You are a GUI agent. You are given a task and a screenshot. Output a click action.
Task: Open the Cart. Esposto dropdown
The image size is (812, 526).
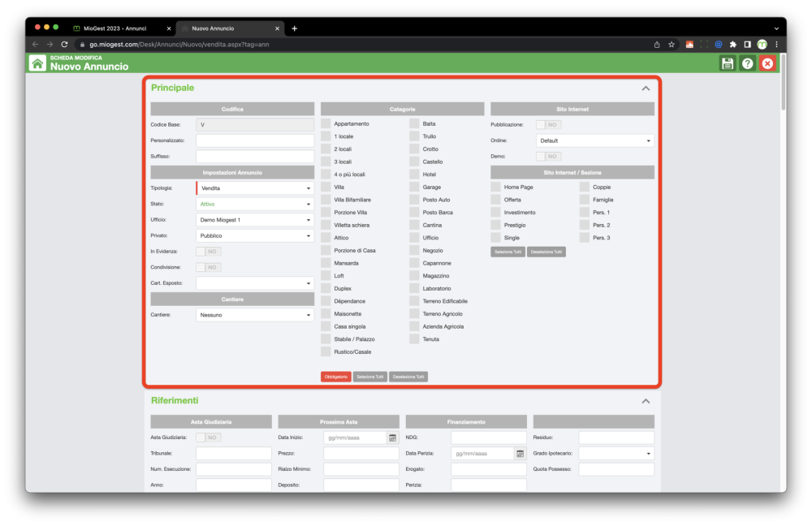point(255,283)
